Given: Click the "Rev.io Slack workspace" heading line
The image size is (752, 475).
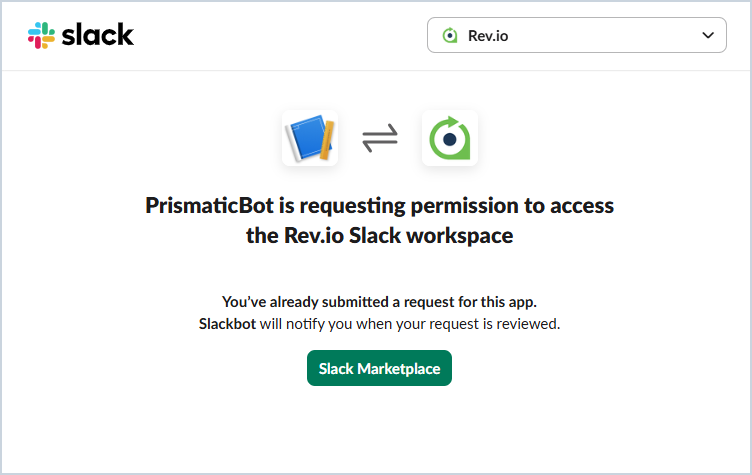Looking at the screenshot, I should click(x=379, y=236).
